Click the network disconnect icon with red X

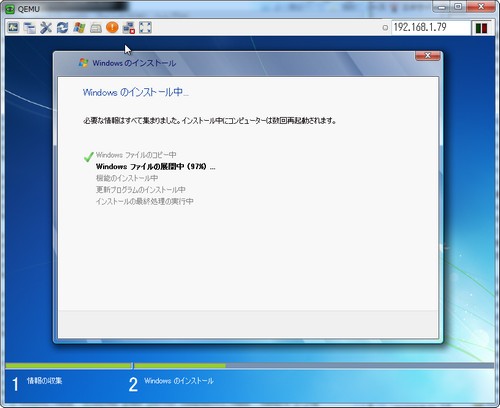(x=129, y=28)
